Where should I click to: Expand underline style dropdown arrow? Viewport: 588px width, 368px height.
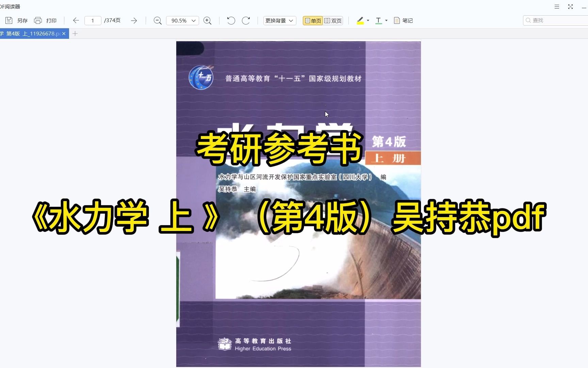click(x=386, y=20)
